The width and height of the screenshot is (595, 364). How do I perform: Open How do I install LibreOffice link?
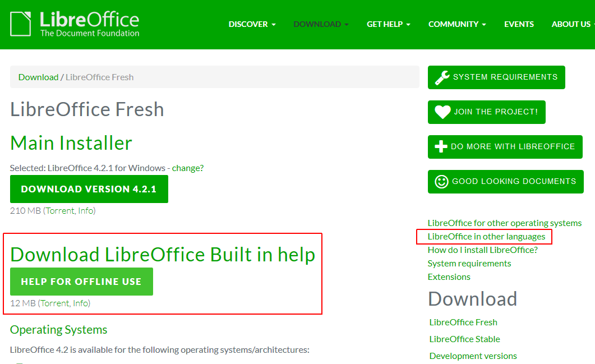coord(482,250)
